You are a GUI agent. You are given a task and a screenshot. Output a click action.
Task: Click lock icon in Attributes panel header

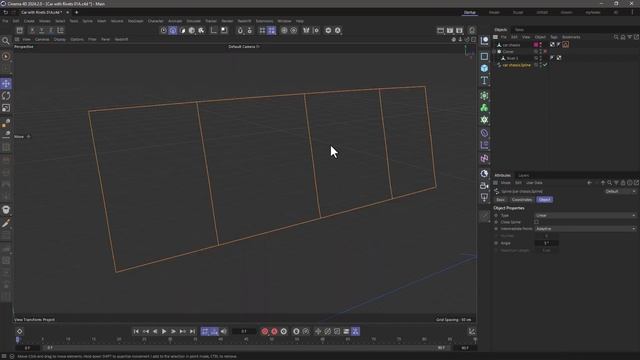623,183
